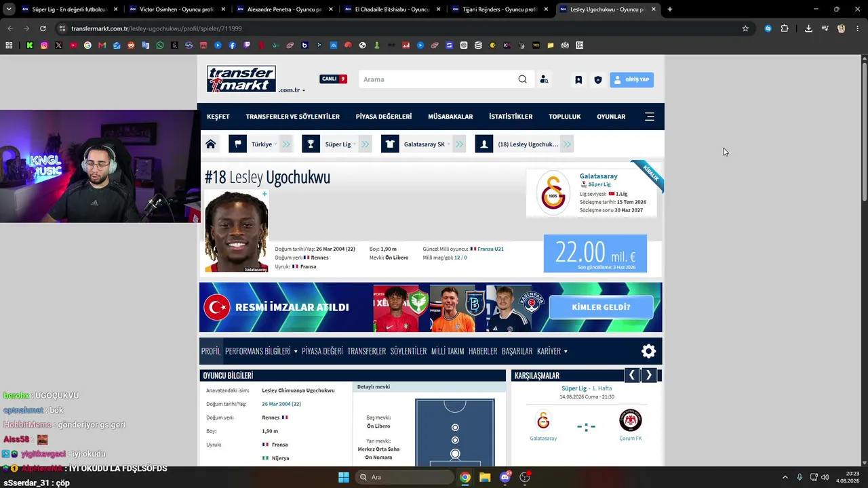Select the PROFİL tab
This screenshot has height=488, width=868.
(x=211, y=351)
